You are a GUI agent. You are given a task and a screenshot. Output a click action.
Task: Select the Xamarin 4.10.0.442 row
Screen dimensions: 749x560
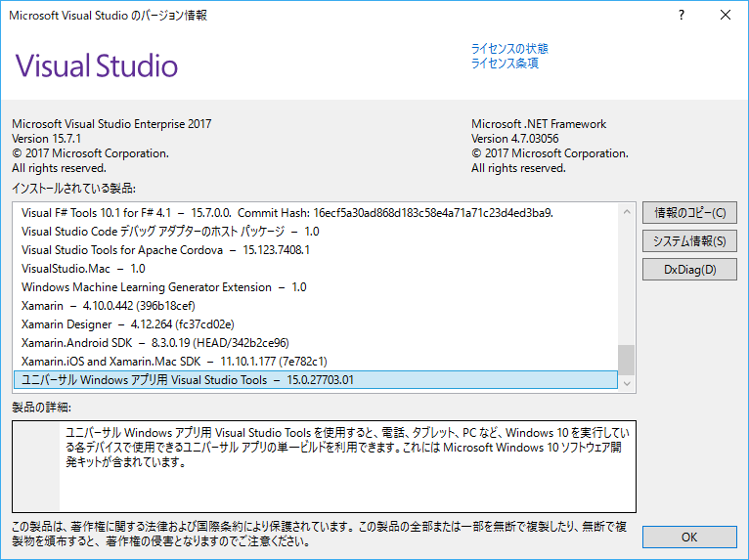[x=316, y=306]
